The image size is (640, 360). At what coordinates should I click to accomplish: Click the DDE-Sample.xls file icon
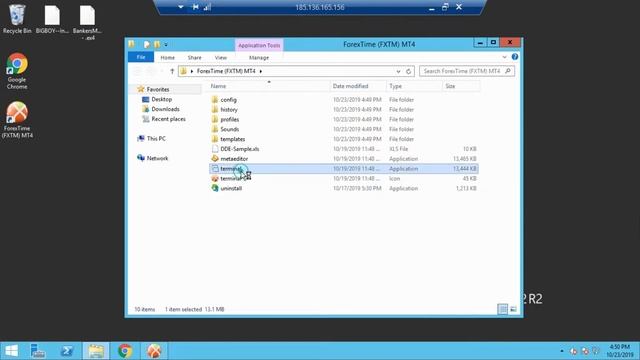coord(215,149)
